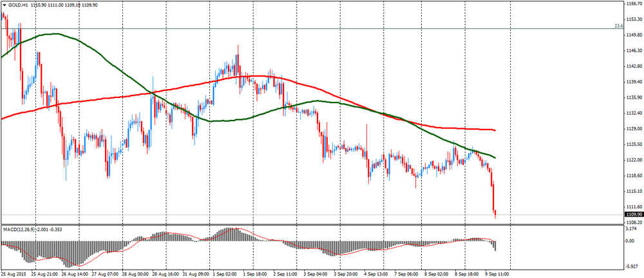Click the 1115.10 price axis label
Screen dimensions: 644x278
point(634,191)
